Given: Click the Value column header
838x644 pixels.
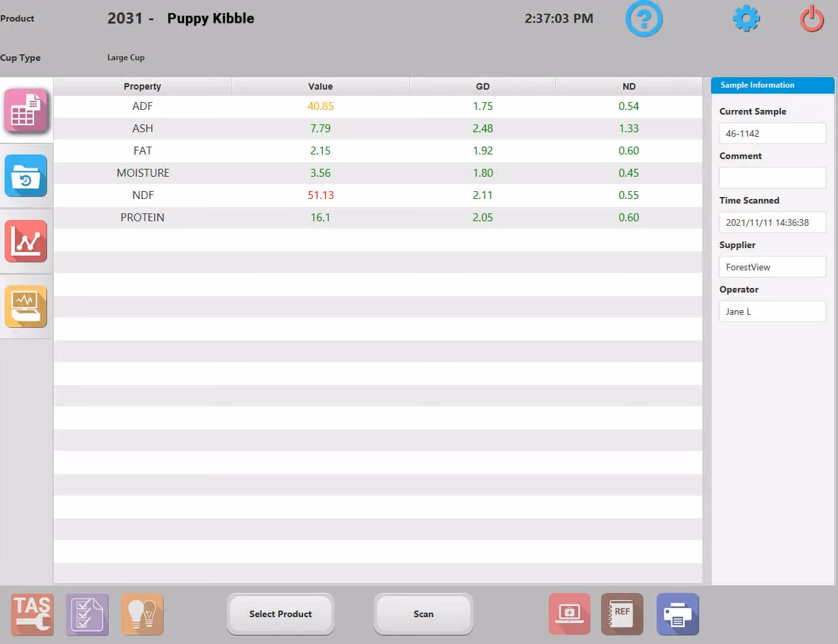Looking at the screenshot, I should click(x=320, y=86).
